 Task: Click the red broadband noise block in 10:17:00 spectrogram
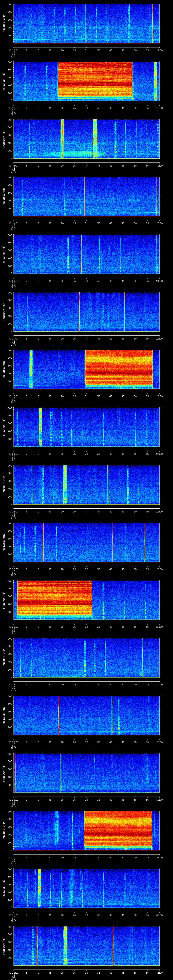(95, 79)
